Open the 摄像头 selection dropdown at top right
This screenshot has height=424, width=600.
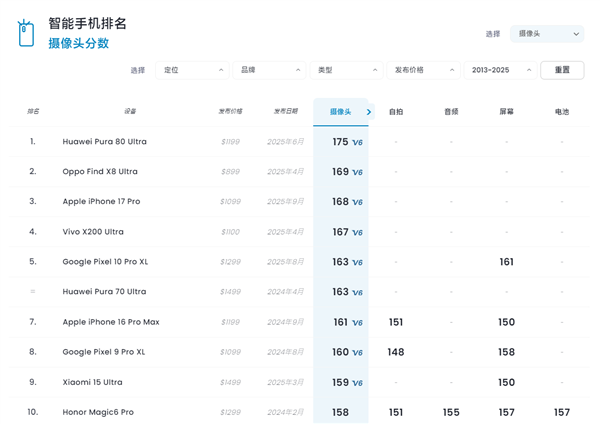click(x=547, y=34)
